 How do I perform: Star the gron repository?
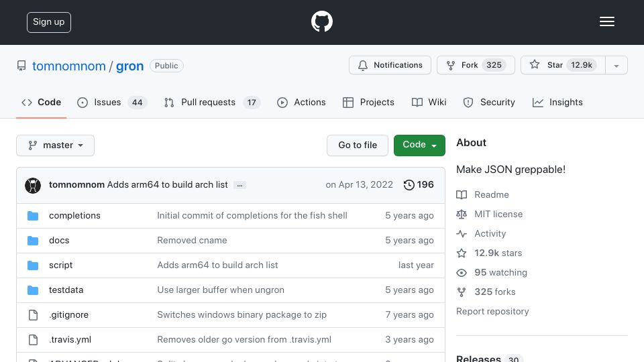[563, 65]
